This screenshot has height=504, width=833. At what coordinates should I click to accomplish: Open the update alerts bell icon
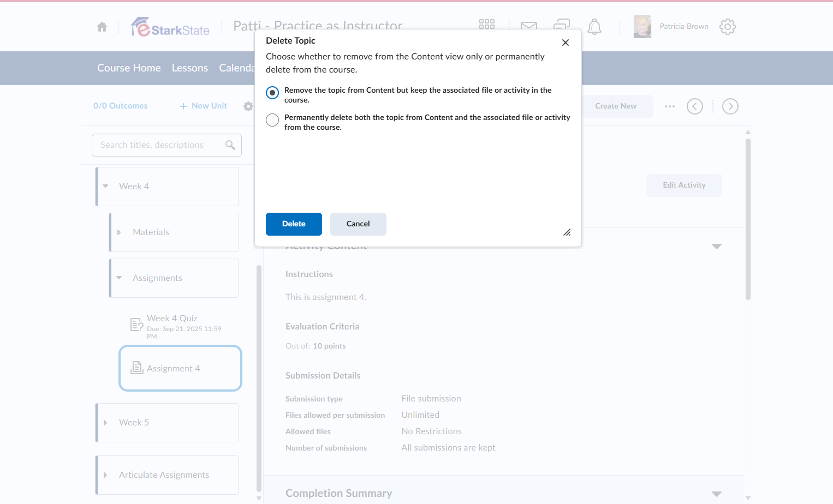click(594, 26)
